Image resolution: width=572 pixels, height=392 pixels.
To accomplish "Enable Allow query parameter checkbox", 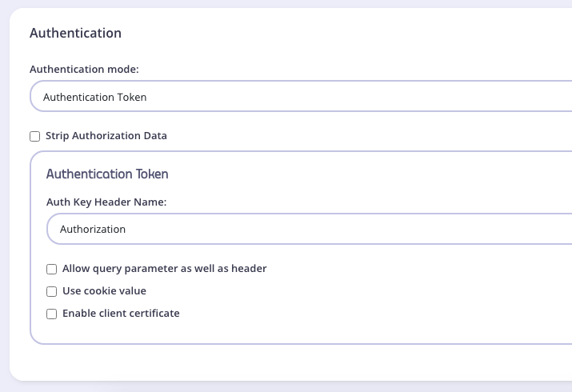I will (52, 269).
